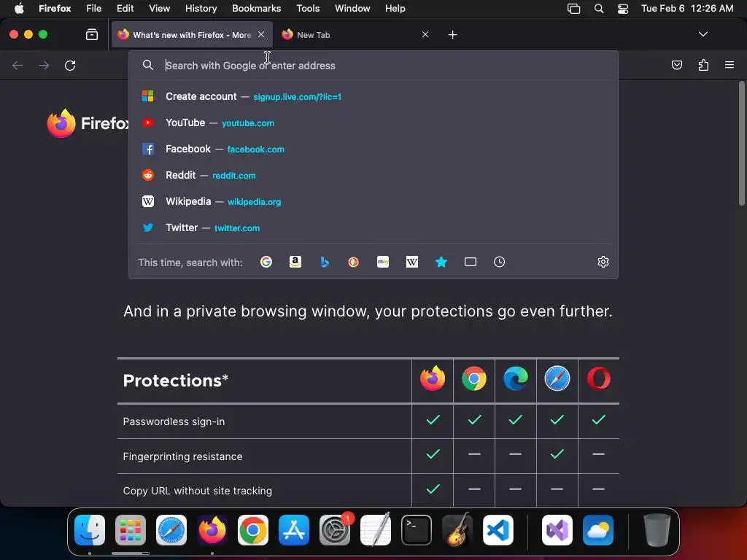Open GarageBand from the Dock
Image resolution: width=747 pixels, height=560 pixels.
pos(457,530)
